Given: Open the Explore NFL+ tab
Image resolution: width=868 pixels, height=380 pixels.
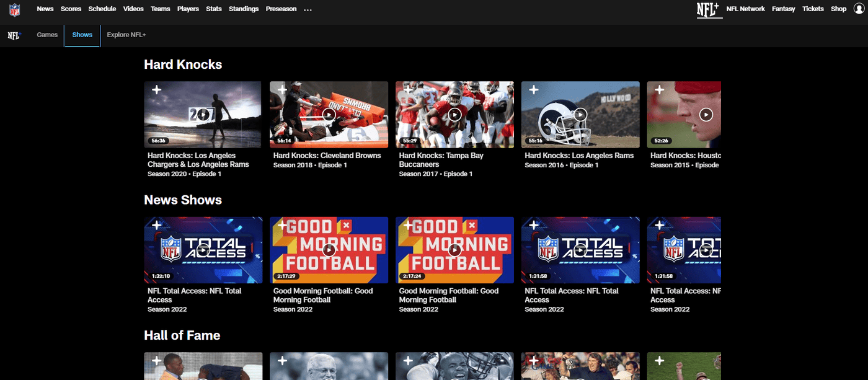Looking at the screenshot, I should (126, 35).
